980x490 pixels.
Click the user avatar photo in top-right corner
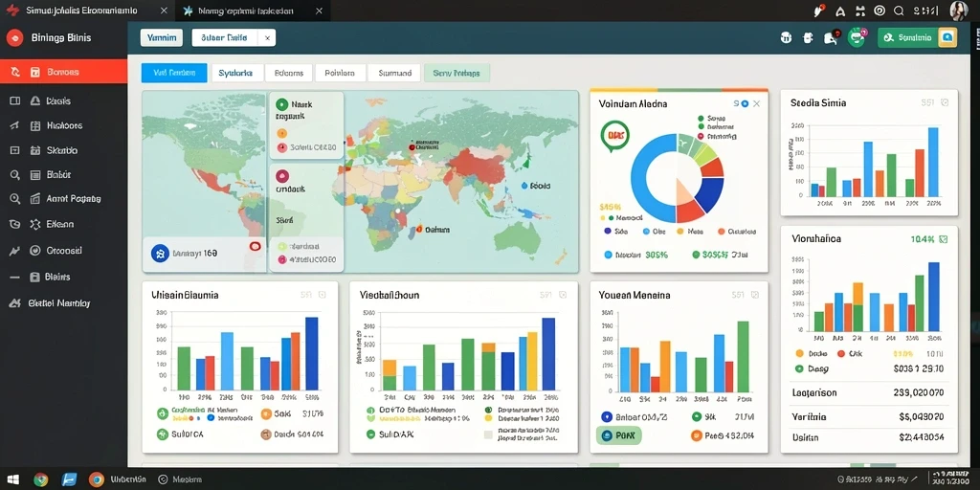click(x=959, y=10)
